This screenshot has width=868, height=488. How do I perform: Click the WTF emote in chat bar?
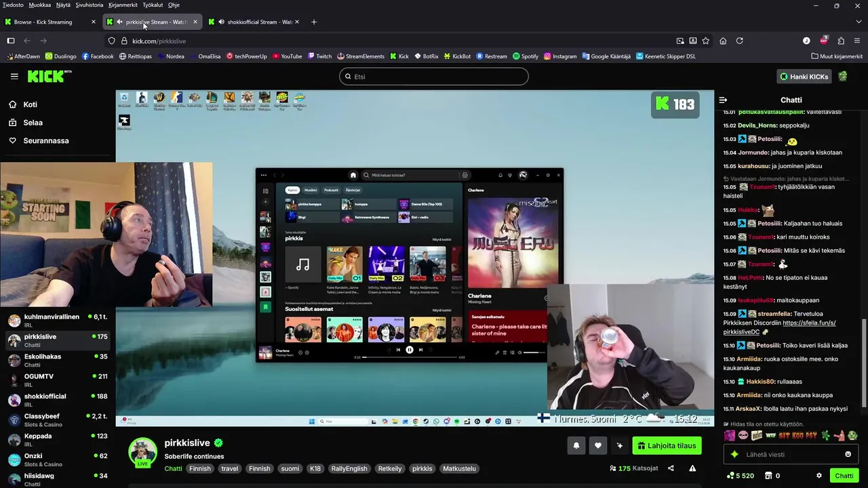coord(771,435)
